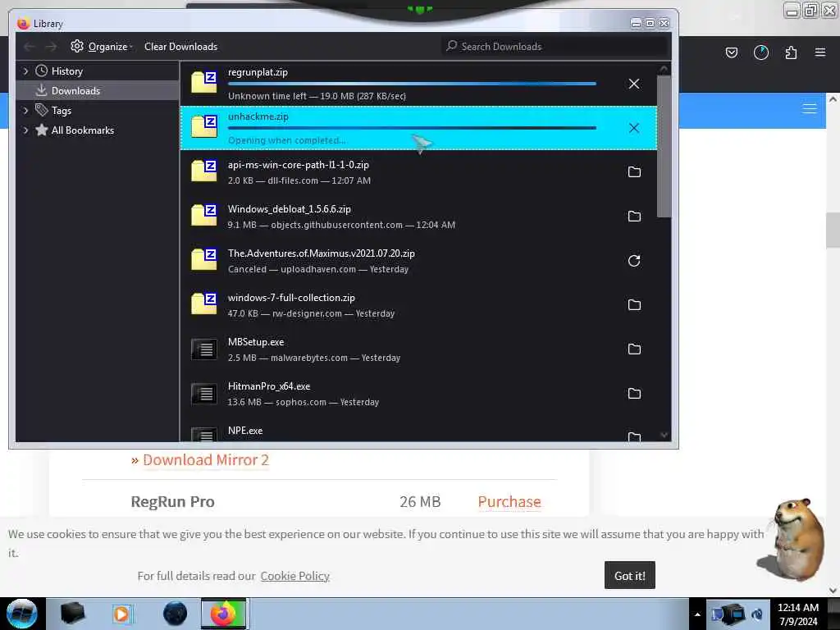The width and height of the screenshot is (840, 630).
Task: Select The.Adventures.of.Maximus.v2021.07.20.zip entry
Action: click(x=418, y=261)
